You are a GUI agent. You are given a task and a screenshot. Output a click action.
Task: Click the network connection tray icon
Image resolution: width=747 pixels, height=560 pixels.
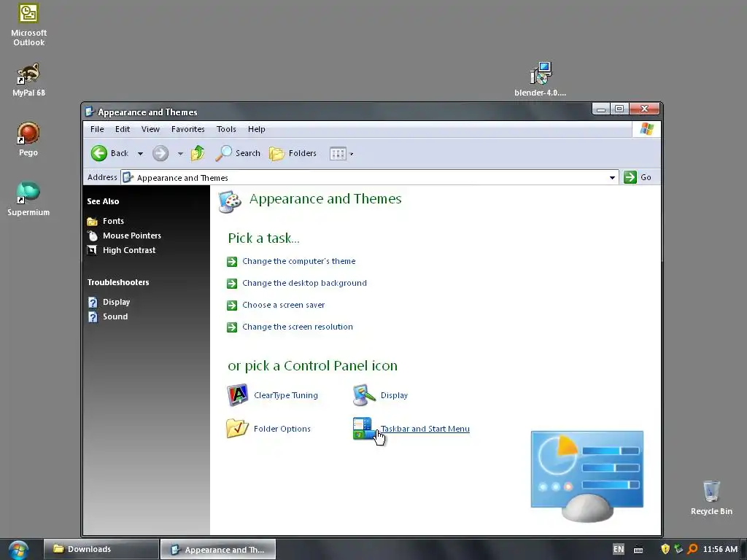(x=679, y=549)
